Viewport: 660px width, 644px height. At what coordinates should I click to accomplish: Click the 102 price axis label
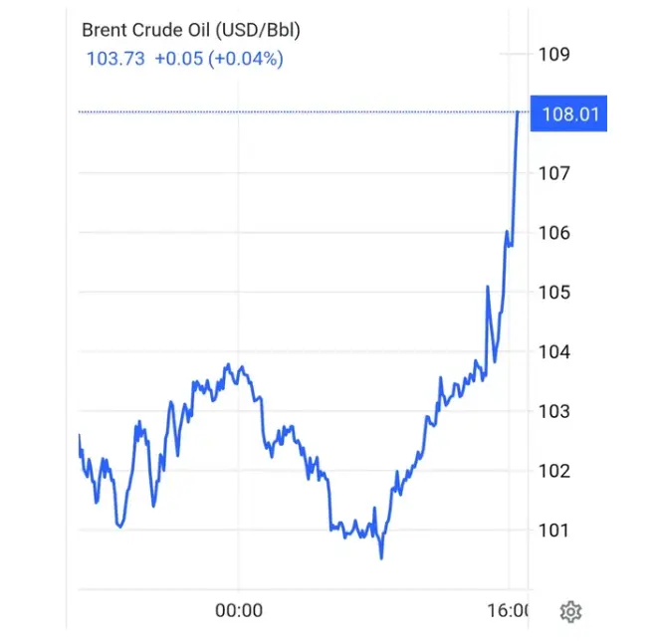pyautogui.click(x=554, y=471)
